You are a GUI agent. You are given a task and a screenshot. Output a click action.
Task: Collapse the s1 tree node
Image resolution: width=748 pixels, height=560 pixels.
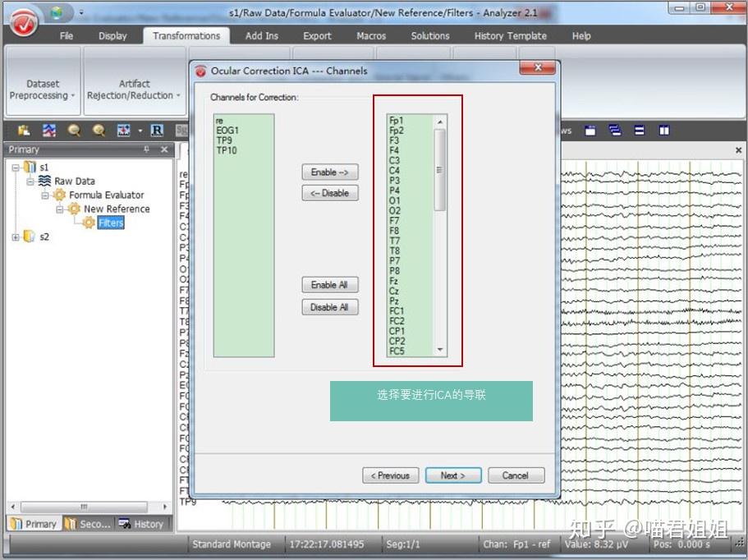(16, 168)
